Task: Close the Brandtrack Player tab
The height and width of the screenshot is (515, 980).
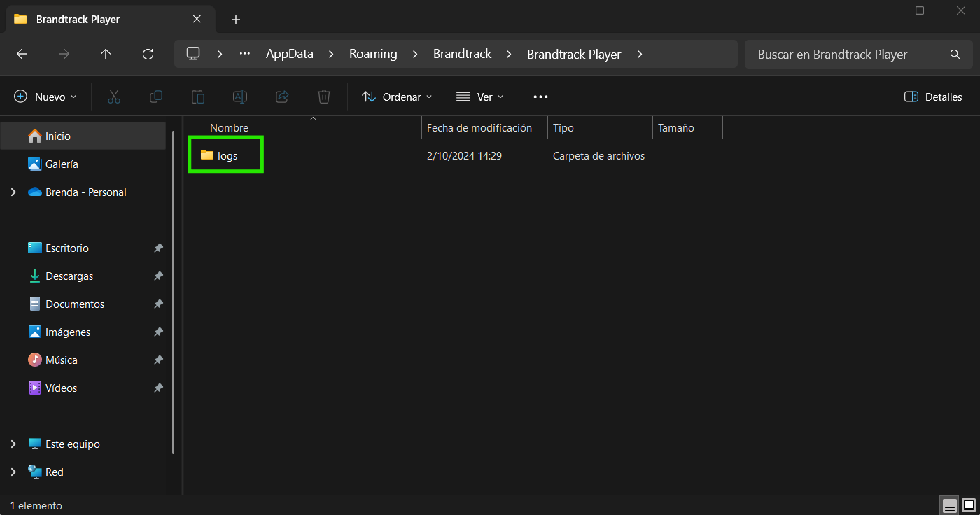Action: (197, 19)
